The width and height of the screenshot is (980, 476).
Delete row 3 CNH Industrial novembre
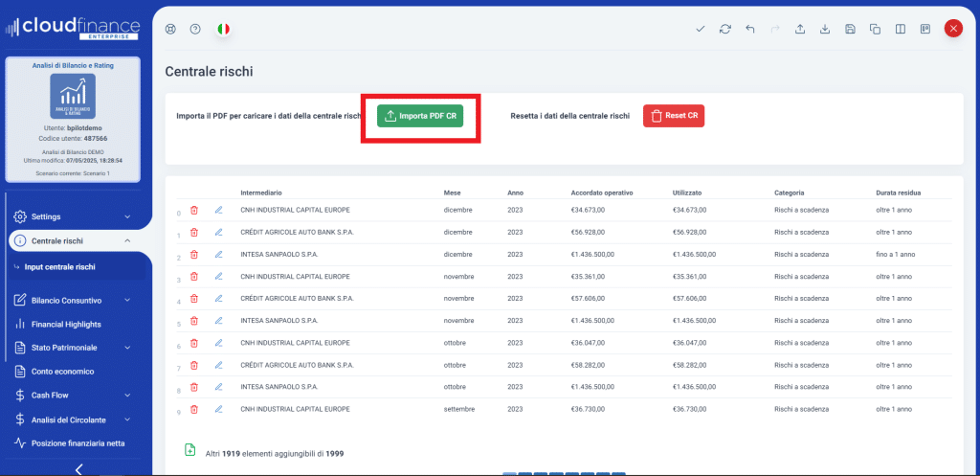[193, 277]
